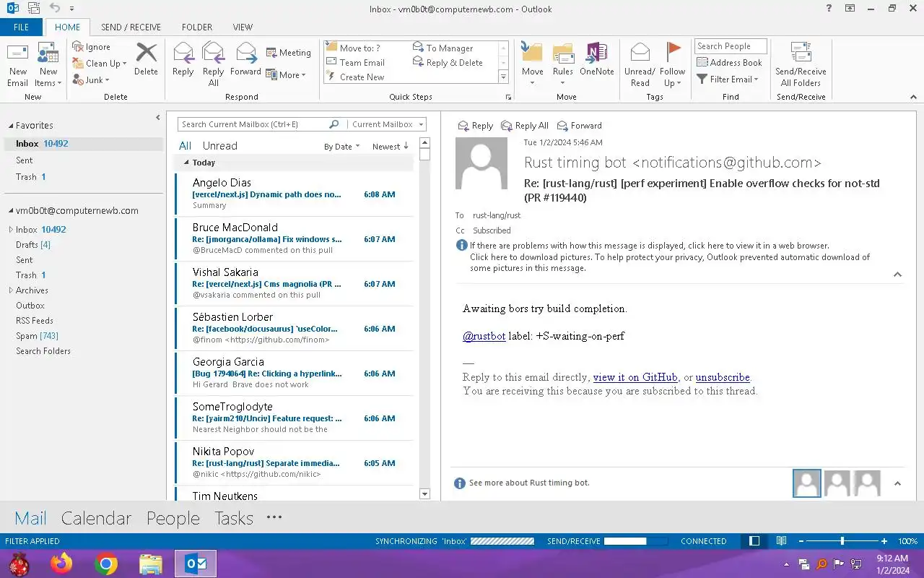Open Georgia Garcia email
Viewport: 924px width, 578px height.
coord(294,373)
